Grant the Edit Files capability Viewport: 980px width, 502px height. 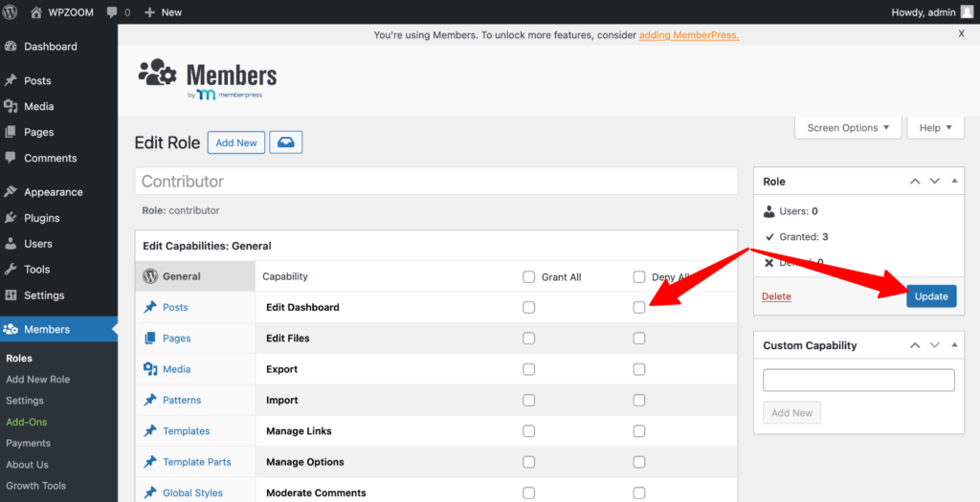click(528, 338)
